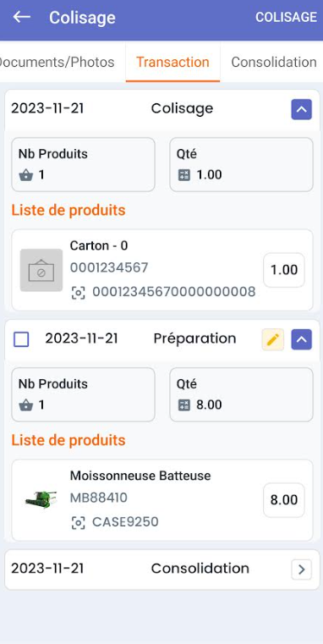
Task: Click the Moissonneuse Batteuse harvester thumbnail
Action: (41, 498)
